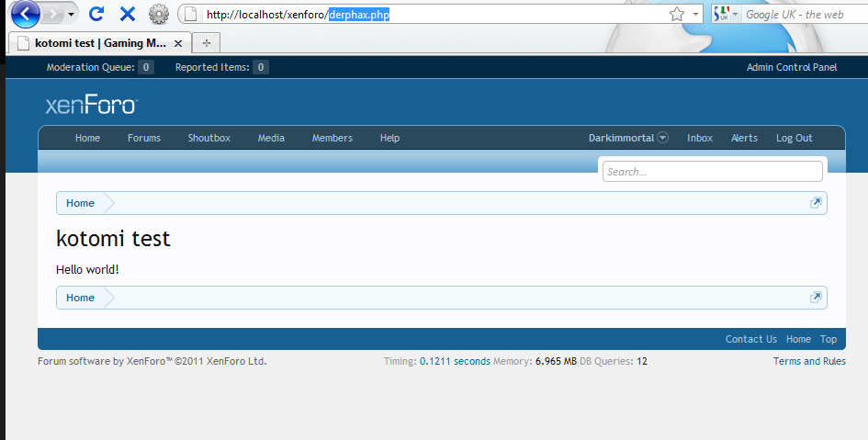
Task: Click the browser back arrow button
Action: 25,14
